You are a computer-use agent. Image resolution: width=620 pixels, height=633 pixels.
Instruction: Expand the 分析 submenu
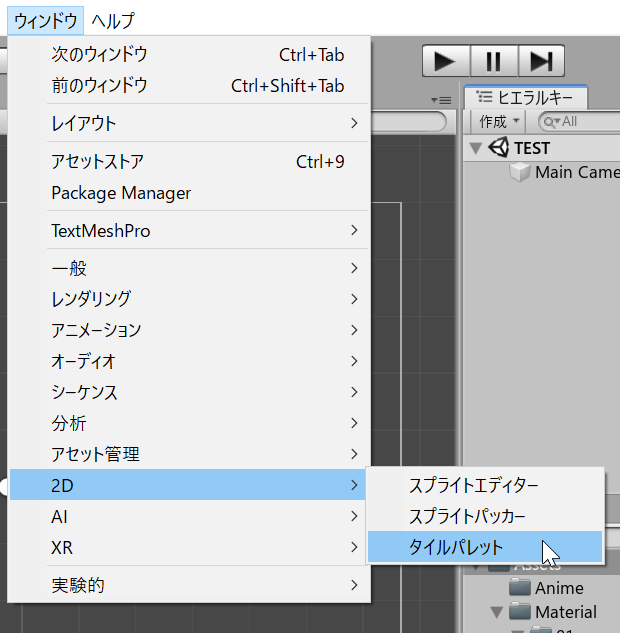click(x=190, y=423)
